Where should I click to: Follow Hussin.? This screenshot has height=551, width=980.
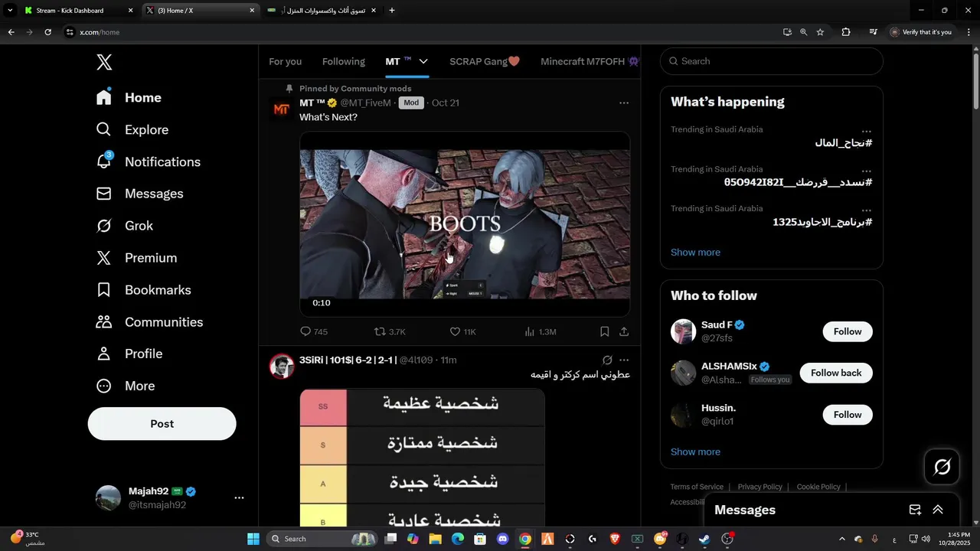[x=848, y=415]
